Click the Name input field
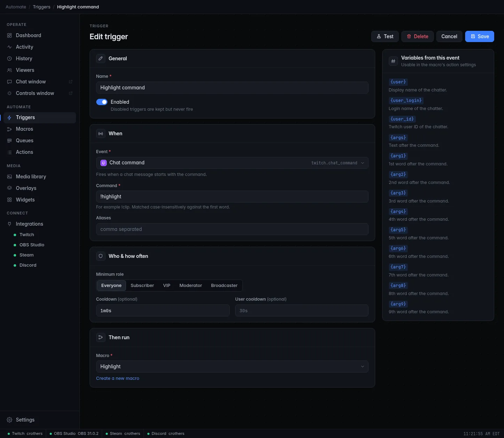Screen dimensions: 504x438 click(x=232, y=88)
